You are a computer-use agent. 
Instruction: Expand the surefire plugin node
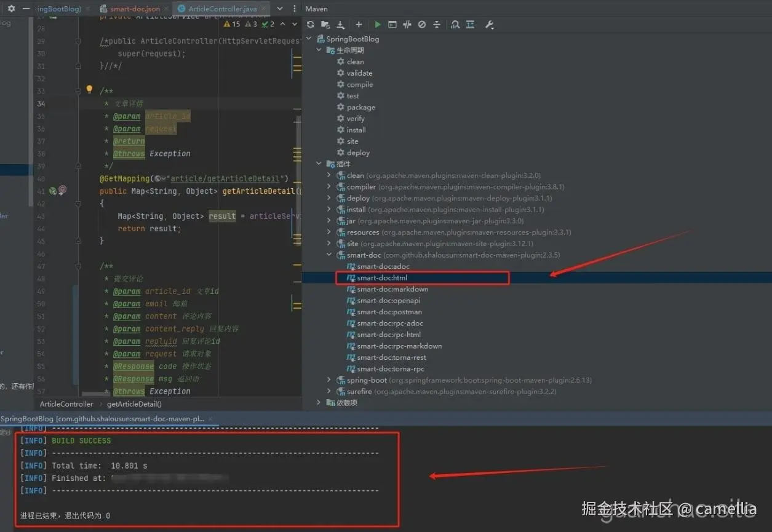pos(329,391)
